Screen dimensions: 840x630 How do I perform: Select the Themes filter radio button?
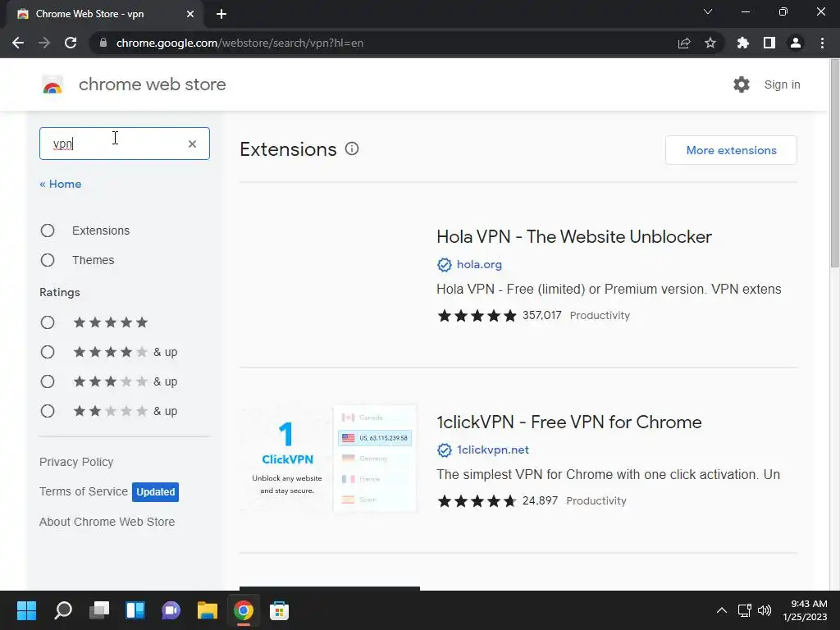[x=48, y=260]
